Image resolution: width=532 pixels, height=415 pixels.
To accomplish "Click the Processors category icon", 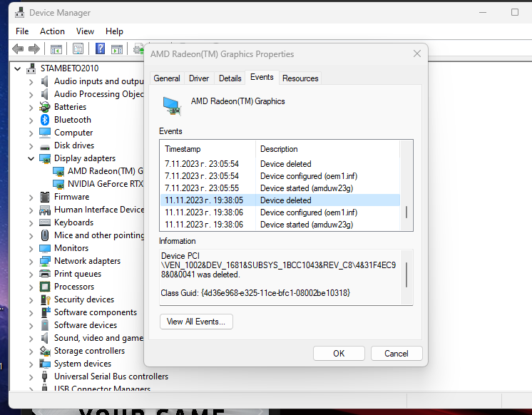I will (45, 287).
